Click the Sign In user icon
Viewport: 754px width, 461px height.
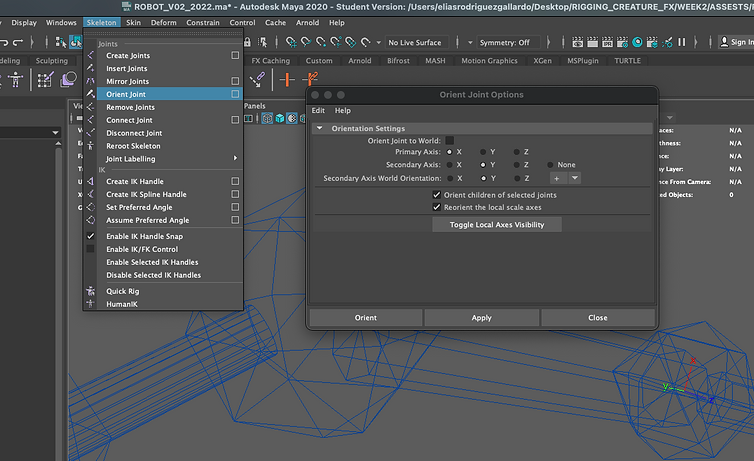724,42
